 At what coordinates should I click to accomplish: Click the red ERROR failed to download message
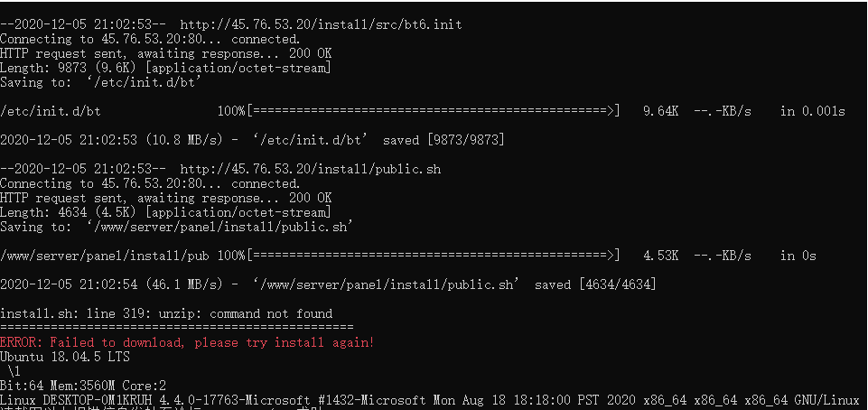tap(188, 342)
